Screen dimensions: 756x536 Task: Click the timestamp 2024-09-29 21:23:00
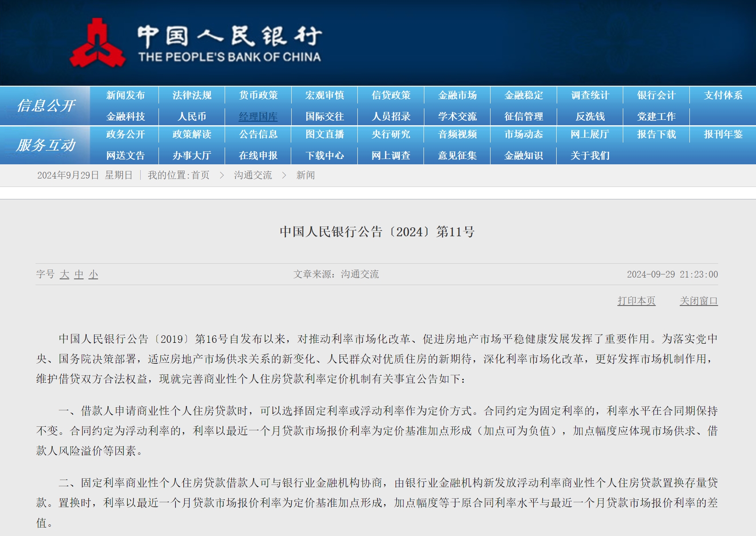click(673, 274)
